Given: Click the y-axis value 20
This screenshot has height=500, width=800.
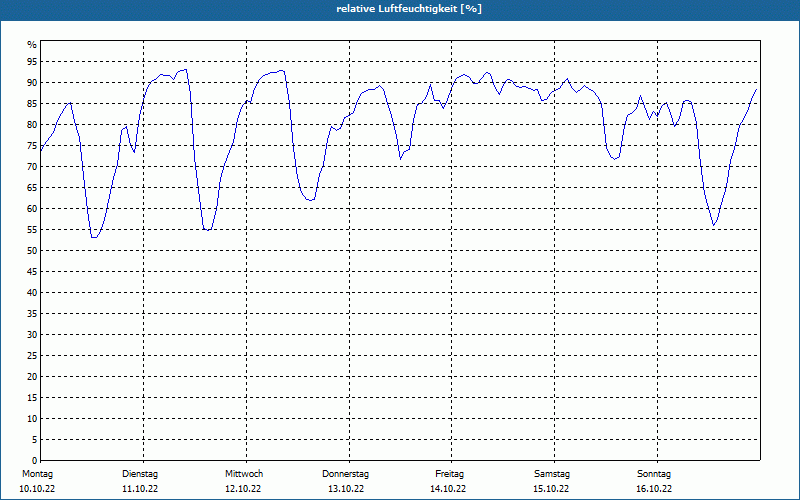Looking at the screenshot, I should [x=32, y=377].
